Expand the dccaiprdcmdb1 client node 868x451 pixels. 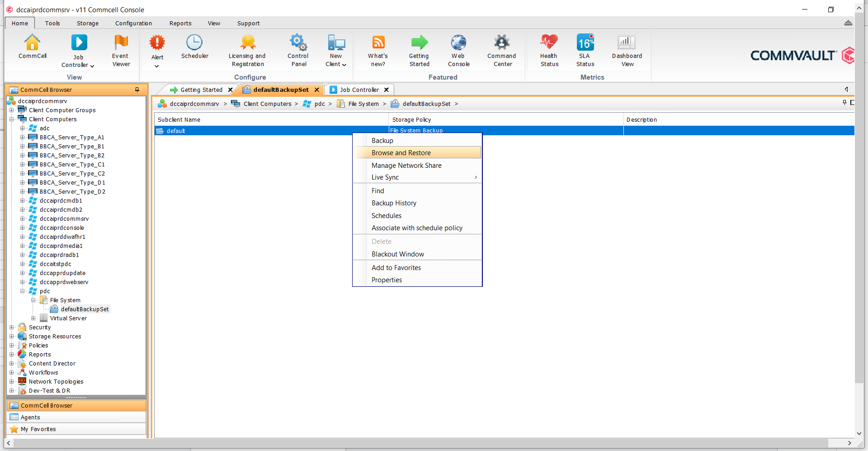tap(23, 200)
